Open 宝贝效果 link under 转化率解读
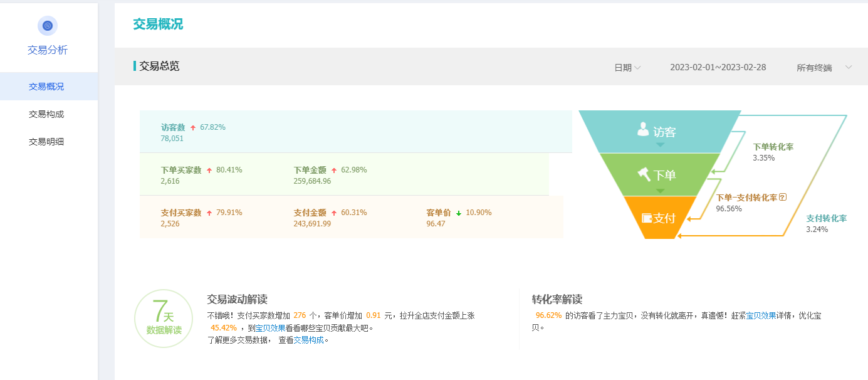Image resolution: width=868 pixels, height=380 pixels. coord(761,315)
